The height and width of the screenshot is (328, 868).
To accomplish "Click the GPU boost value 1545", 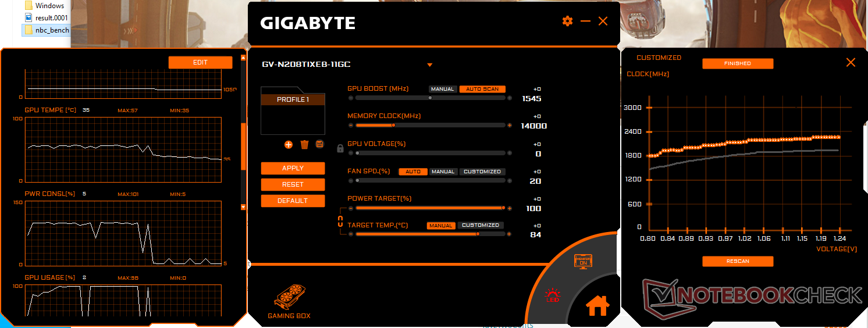I will tap(532, 99).
